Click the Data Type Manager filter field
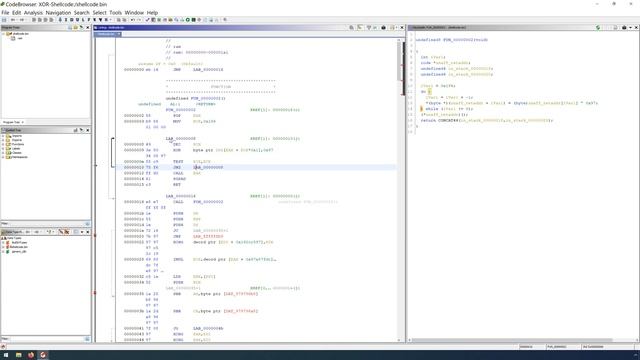The image size is (640, 360). tap(46, 339)
